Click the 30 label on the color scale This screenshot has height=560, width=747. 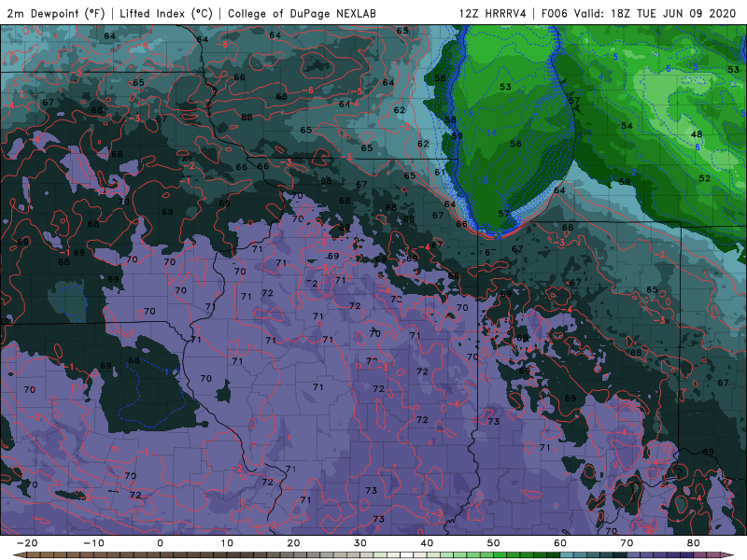point(360,543)
